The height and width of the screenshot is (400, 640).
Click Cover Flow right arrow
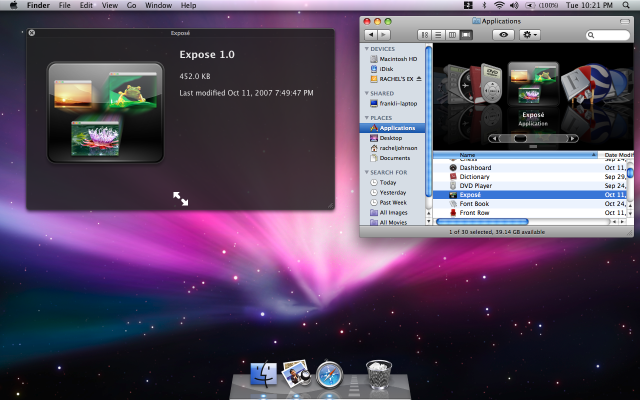click(573, 139)
